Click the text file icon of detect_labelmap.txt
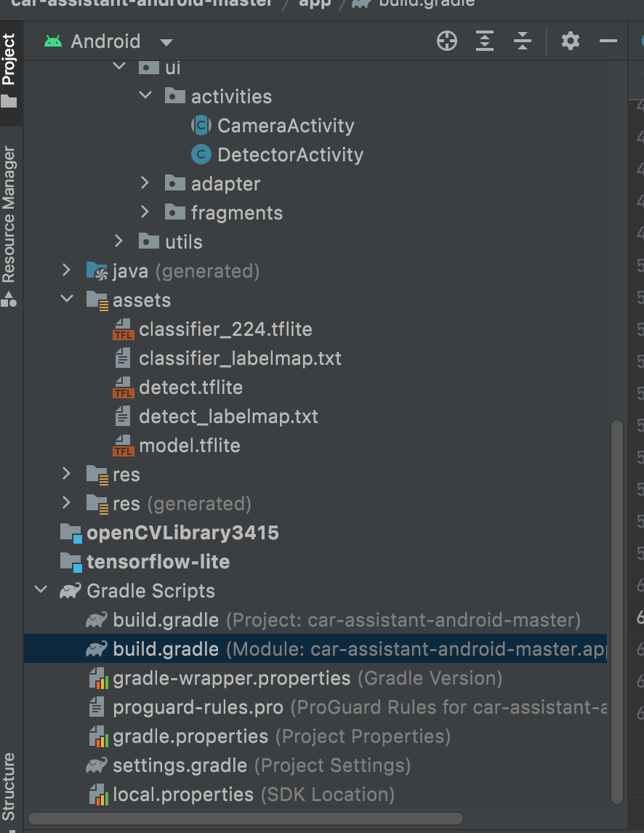This screenshot has height=833, width=644. (123, 416)
